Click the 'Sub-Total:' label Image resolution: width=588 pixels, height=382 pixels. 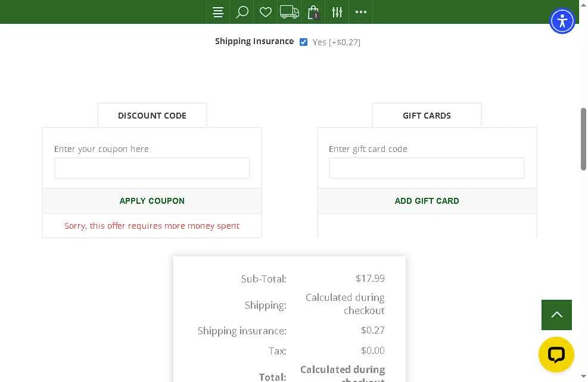(x=264, y=279)
